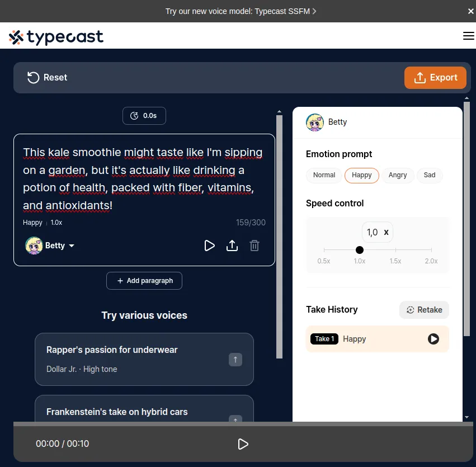Select the Sad emotion prompt
Image resolution: width=476 pixels, height=467 pixels.
click(x=429, y=175)
